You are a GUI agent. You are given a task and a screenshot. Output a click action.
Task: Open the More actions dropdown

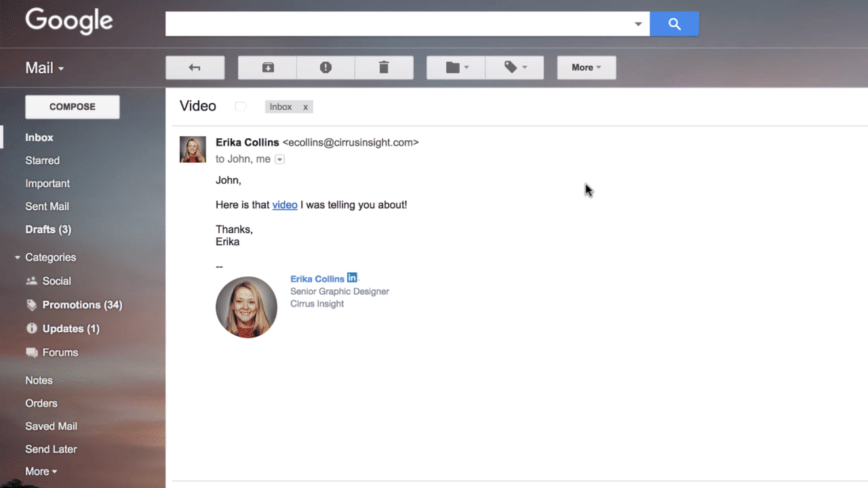(x=587, y=67)
